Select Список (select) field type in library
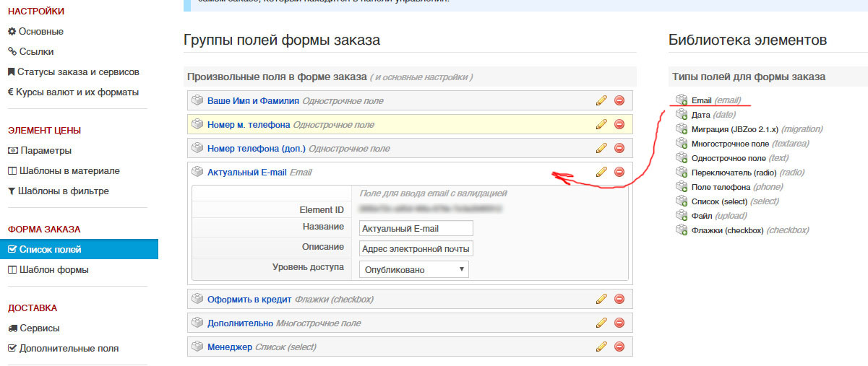Image resolution: width=868 pixels, height=366 pixels. 720,201
